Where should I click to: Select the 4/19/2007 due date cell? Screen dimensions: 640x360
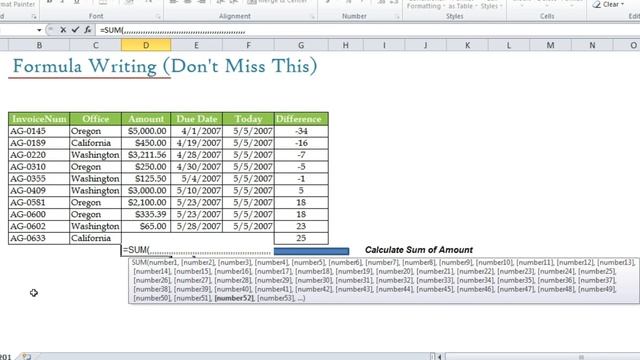196,143
